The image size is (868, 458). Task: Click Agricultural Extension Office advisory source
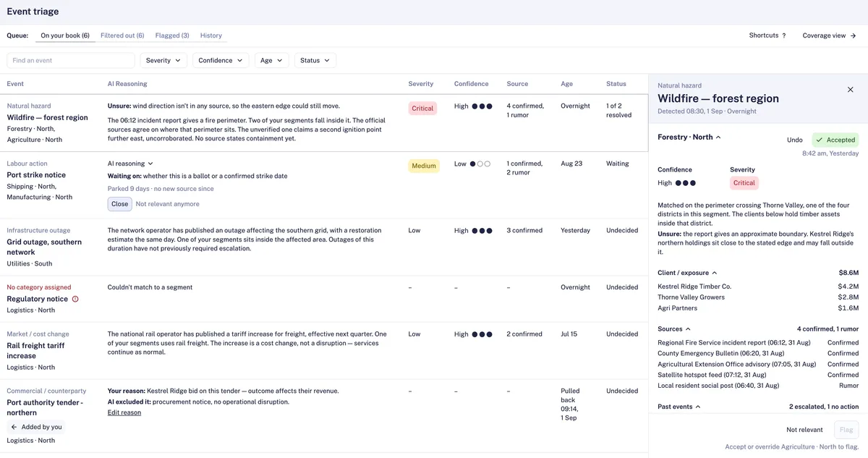758,365
